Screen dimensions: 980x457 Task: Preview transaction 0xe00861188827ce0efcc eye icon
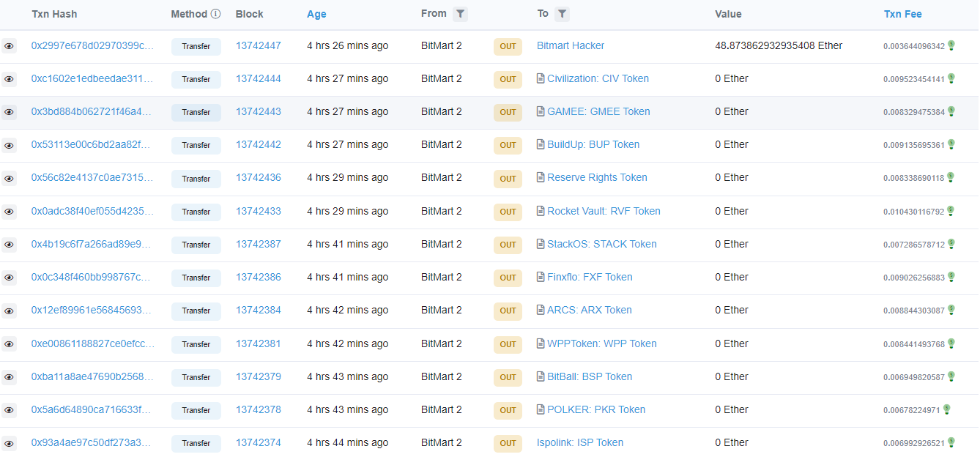pos(9,344)
